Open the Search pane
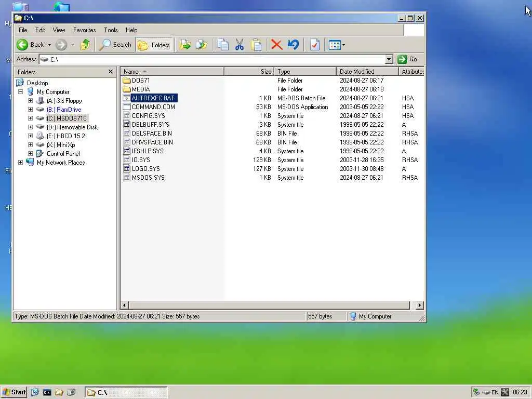 [x=115, y=45]
